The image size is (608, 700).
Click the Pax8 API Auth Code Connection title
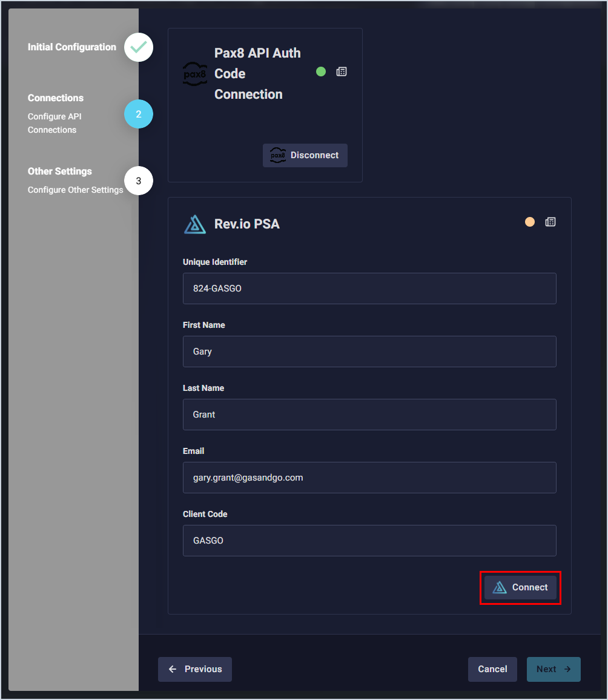[x=258, y=74]
